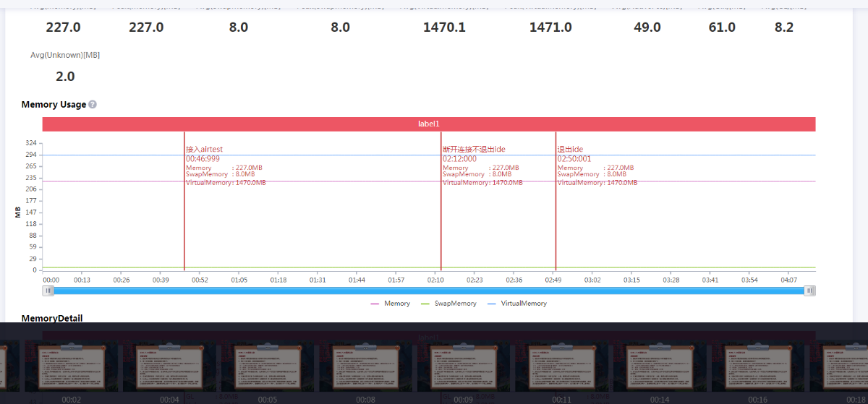Select the 退出ide marker label

tap(570, 150)
